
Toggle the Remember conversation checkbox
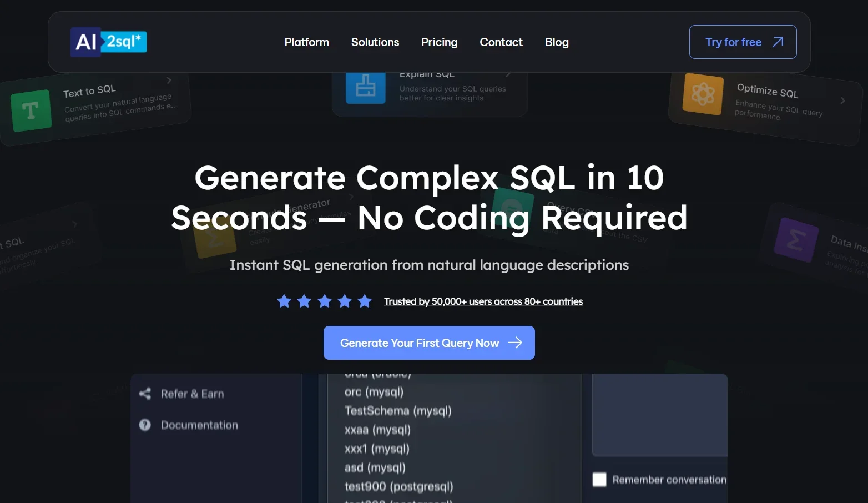click(599, 480)
